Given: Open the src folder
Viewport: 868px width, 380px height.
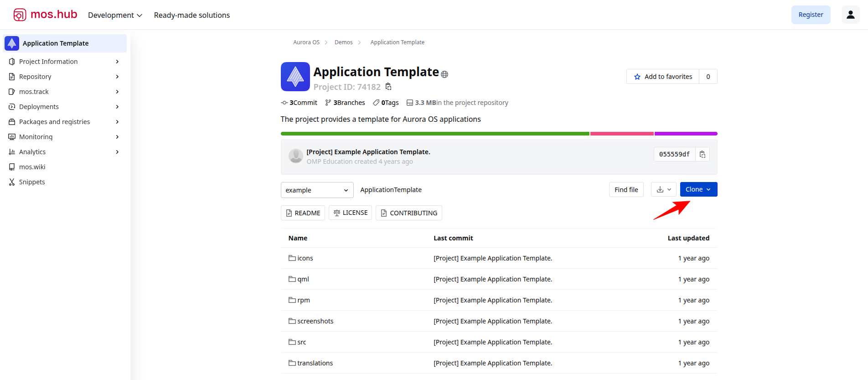Looking at the screenshot, I should pos(298,342).
